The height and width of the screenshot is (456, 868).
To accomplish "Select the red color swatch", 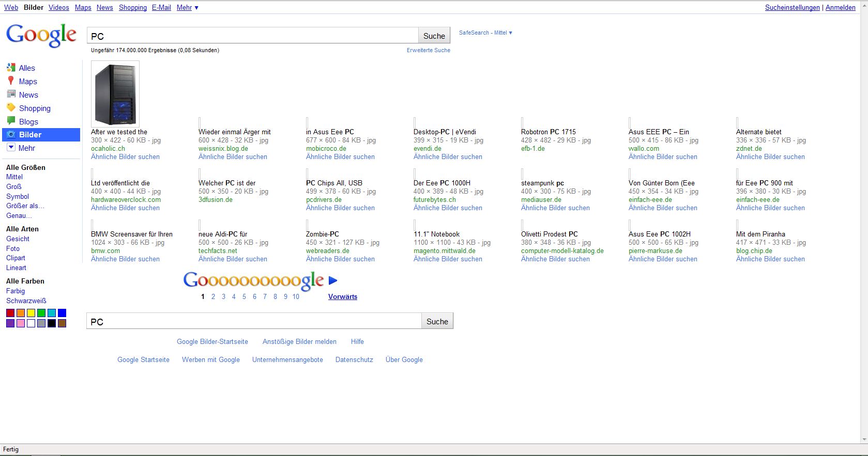I will (x=10, y=313).
